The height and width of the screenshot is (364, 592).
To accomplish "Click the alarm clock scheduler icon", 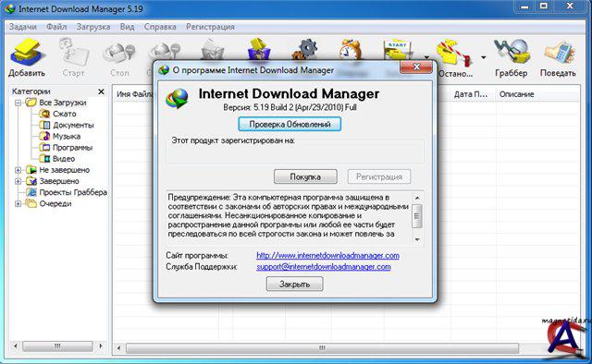I will 351,49.
